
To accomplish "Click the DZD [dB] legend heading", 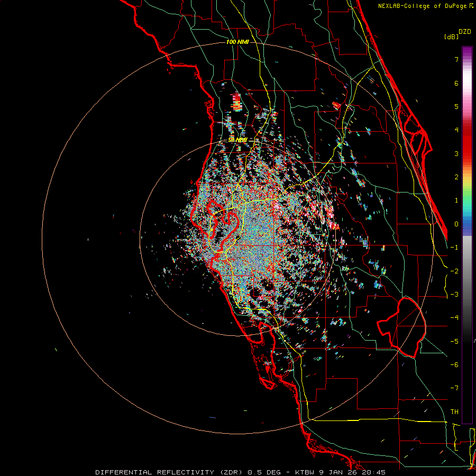I will 458,34.
